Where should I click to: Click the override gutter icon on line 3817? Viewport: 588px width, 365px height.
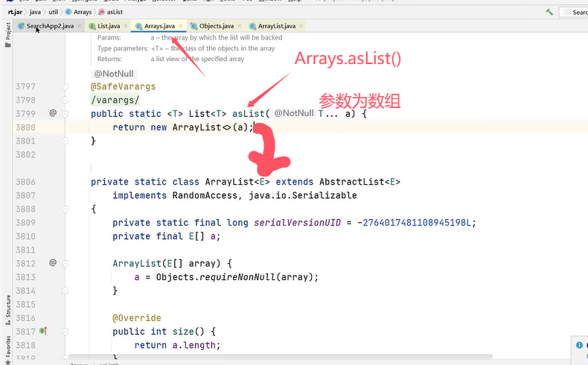point(43,331)
